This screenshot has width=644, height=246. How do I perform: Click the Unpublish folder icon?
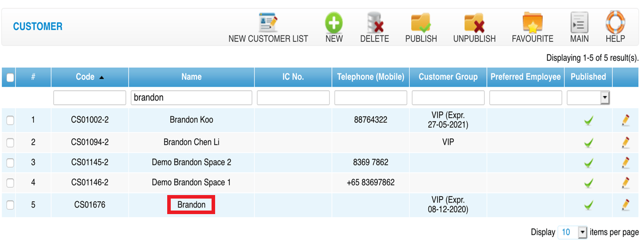474,22
